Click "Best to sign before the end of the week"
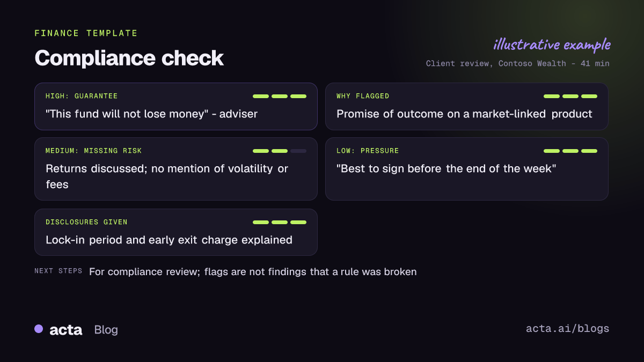 click(x=447, y=168)
